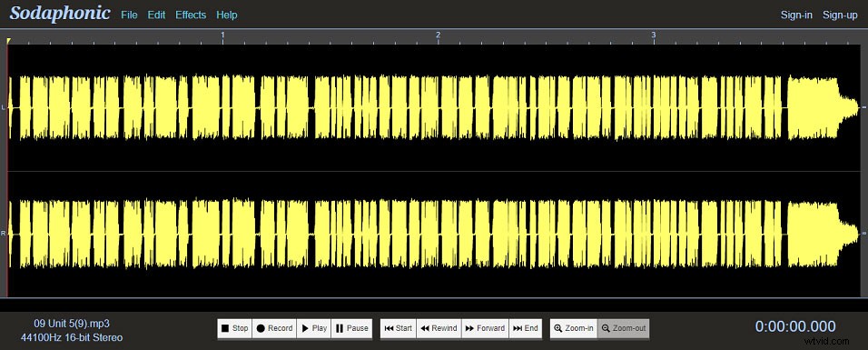Click the right channel R label
This screenshot has height=350, width=868.
4,233
